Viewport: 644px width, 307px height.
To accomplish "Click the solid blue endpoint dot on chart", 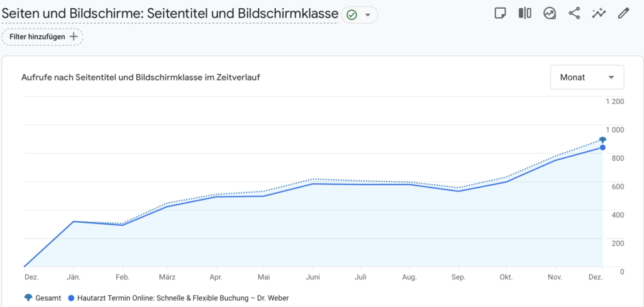I will (602, 148).
